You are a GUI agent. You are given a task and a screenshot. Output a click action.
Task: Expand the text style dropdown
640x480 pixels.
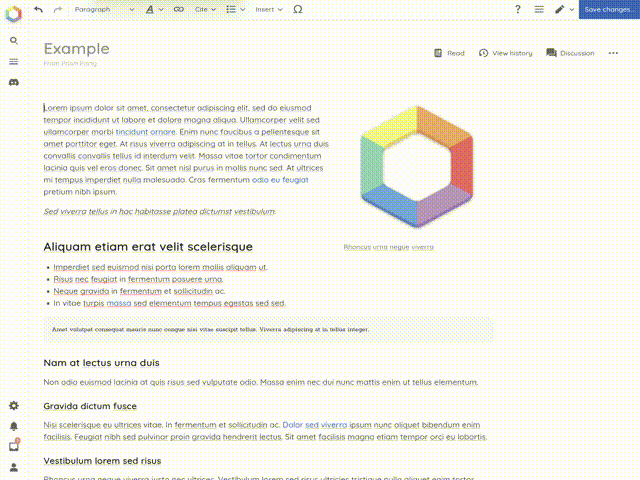154,9
